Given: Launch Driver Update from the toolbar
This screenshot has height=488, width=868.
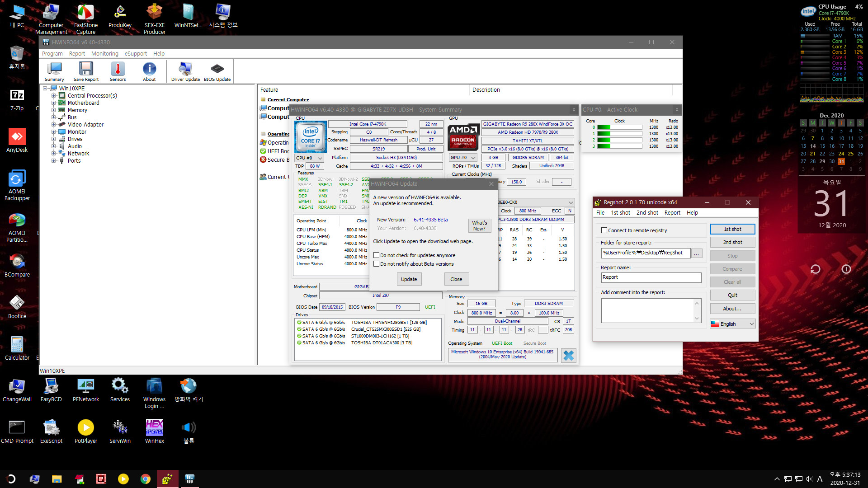Looking at the screenshot, I should 185,71.
